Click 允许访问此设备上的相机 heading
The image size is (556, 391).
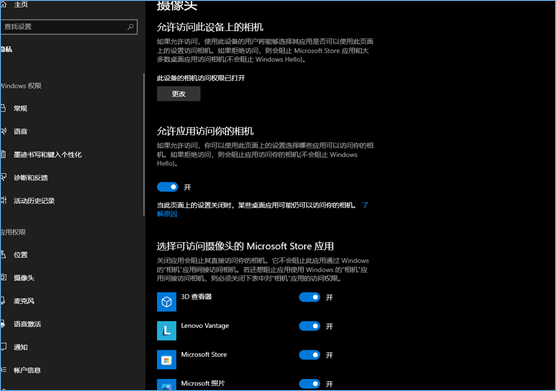[210, 27]
